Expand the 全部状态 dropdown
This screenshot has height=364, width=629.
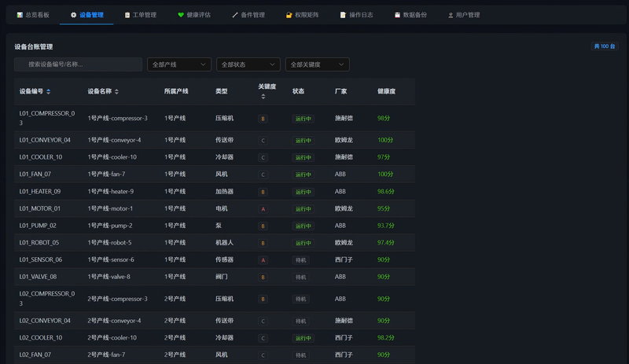click(x=248, y=64)
